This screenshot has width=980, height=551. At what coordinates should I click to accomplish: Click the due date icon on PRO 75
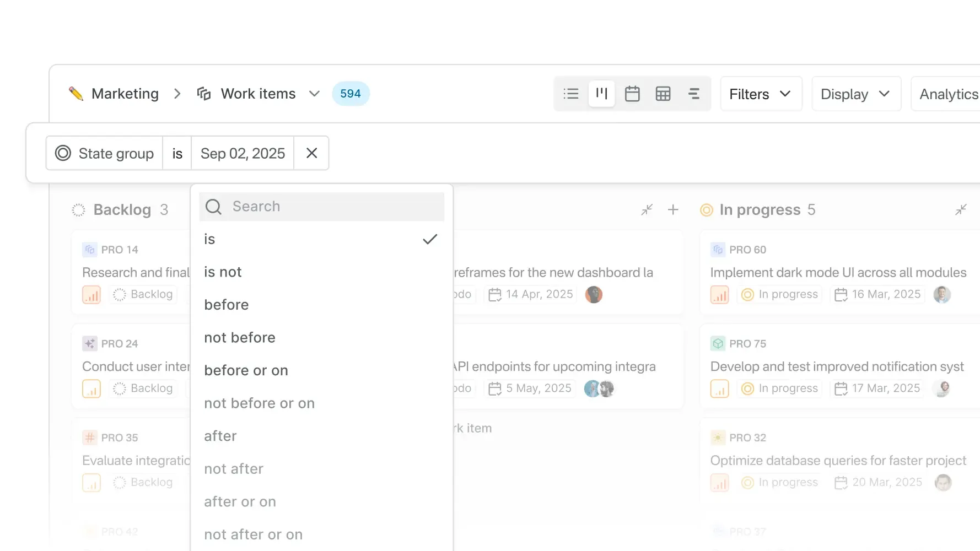point(841,388)
